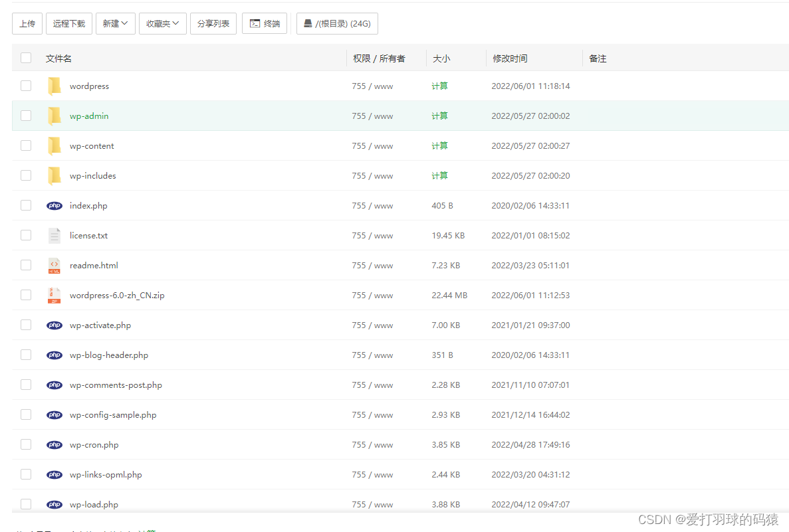Click the wp-comments-post.php file icon

55,385
